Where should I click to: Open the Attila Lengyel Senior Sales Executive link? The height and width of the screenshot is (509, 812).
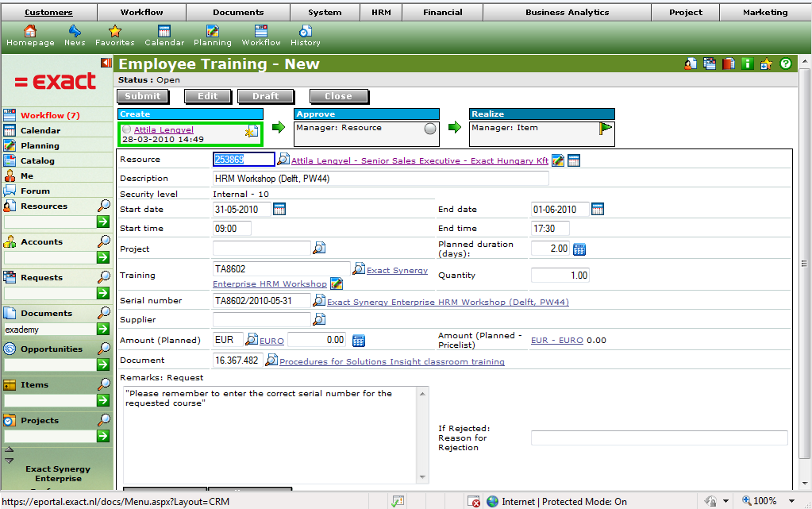[420, 160]
